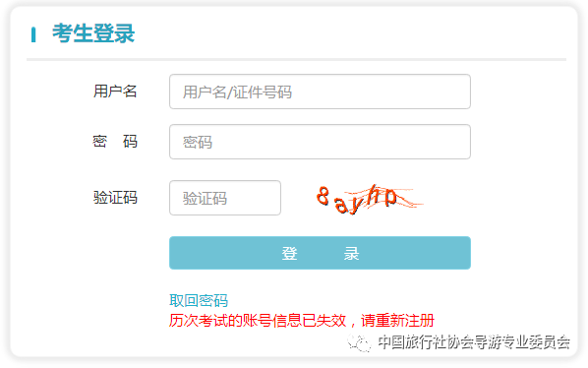Click the 请重新注册 red text

point(397,321)
